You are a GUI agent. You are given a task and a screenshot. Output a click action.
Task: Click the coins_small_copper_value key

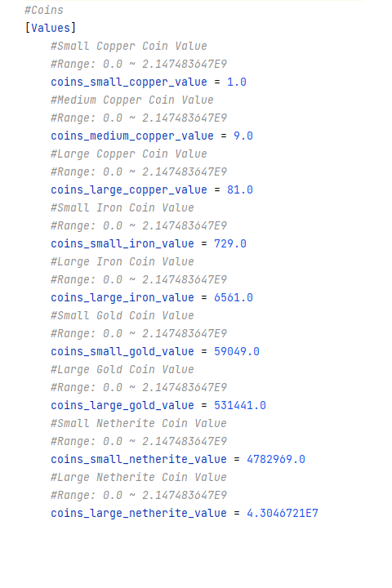(129, 82)
